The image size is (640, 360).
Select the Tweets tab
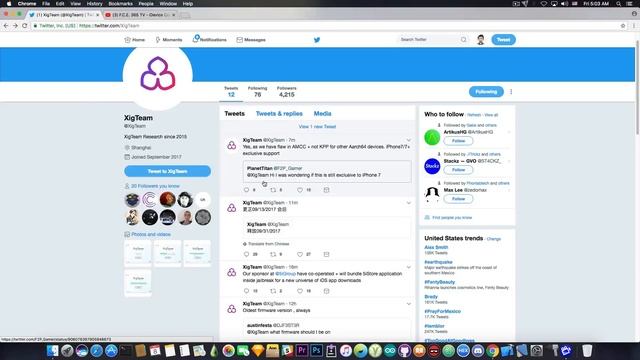(234, 113)
